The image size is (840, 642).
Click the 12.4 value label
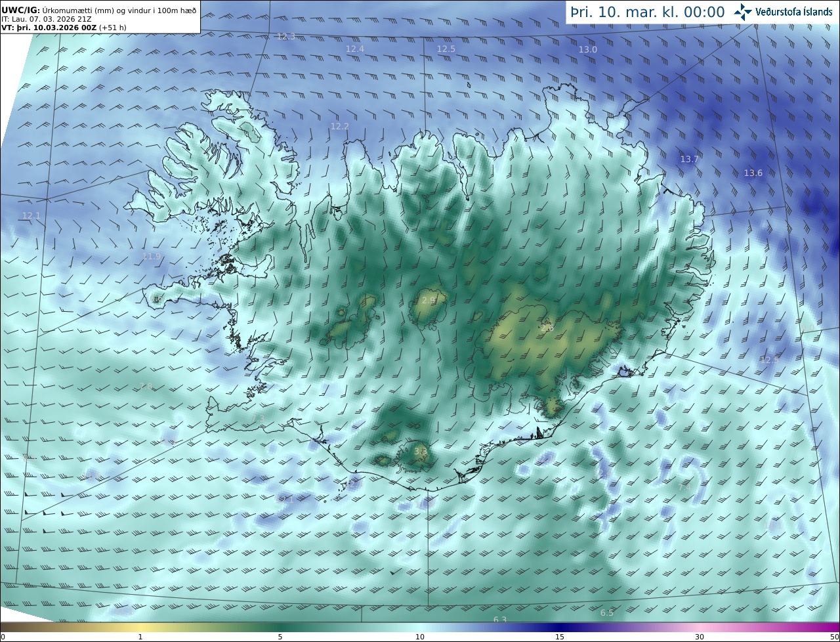[355, 49]
